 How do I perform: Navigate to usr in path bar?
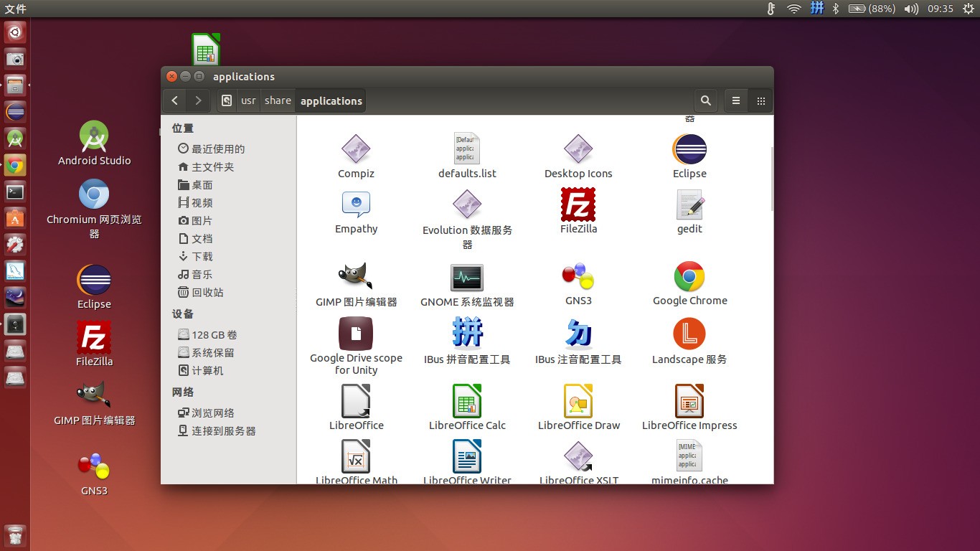(248, 101)
